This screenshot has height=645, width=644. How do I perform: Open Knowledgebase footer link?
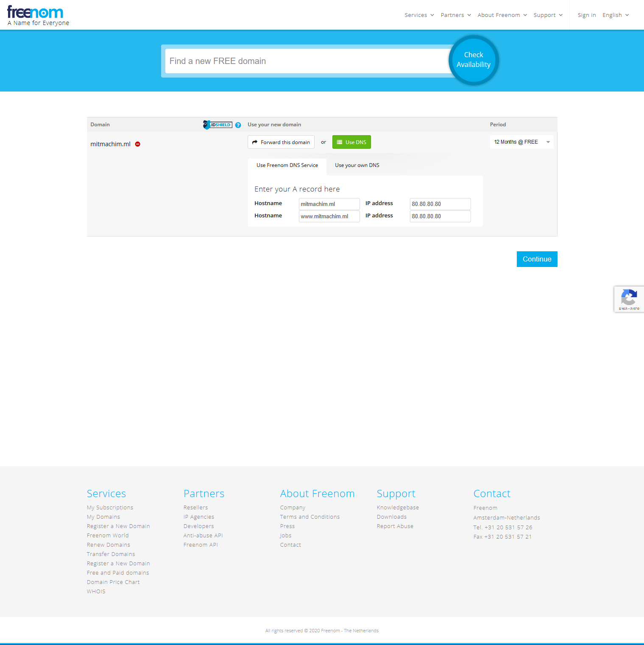tap(398, 507)
